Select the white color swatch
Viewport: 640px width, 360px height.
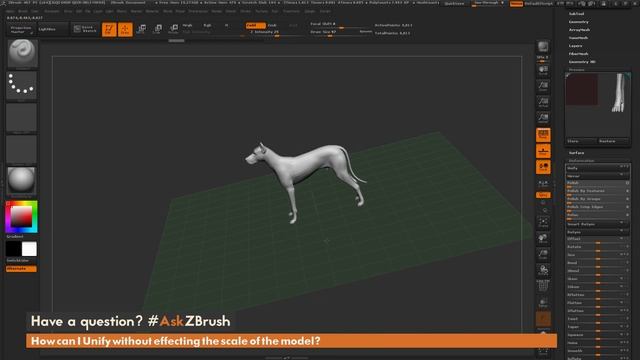pos(29,249)
